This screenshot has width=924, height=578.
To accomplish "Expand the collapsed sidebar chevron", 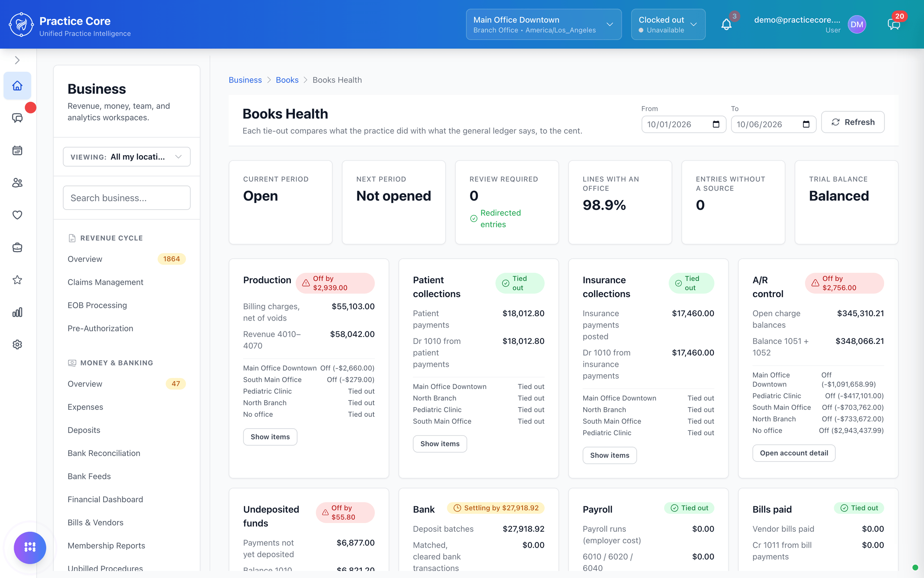I will [x=17, y=60].
